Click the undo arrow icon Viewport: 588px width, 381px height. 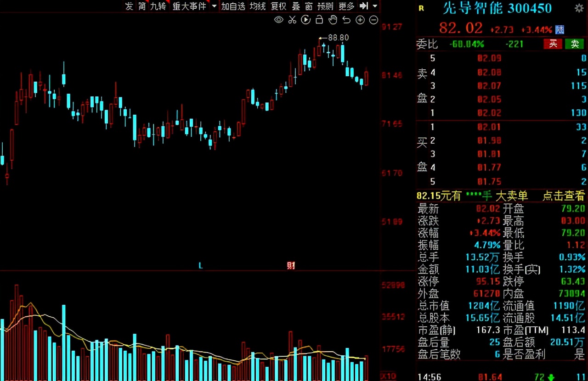point(346,20)
